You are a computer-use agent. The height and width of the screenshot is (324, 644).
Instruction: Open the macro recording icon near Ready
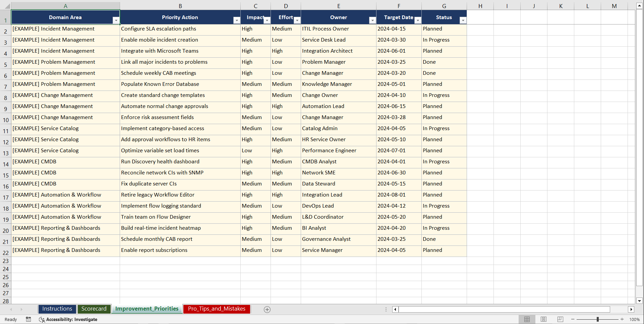click(x=28, y=319)
